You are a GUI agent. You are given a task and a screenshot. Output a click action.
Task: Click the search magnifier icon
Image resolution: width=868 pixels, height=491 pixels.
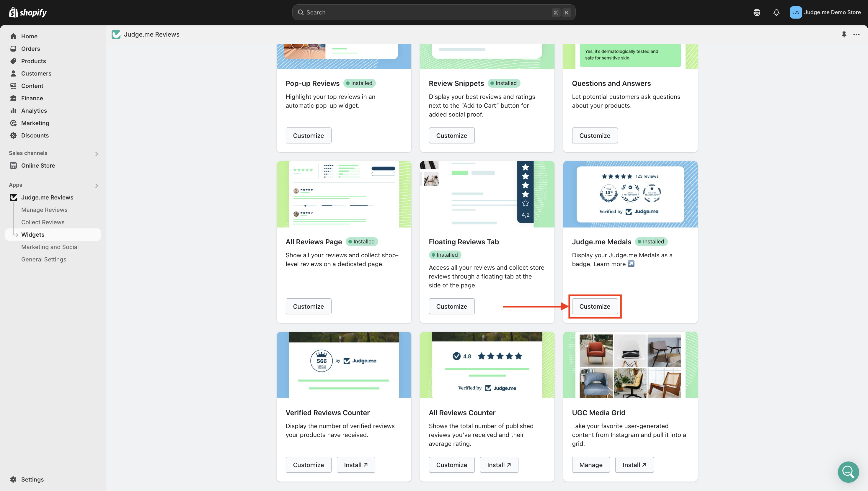[x=301, y=12]
